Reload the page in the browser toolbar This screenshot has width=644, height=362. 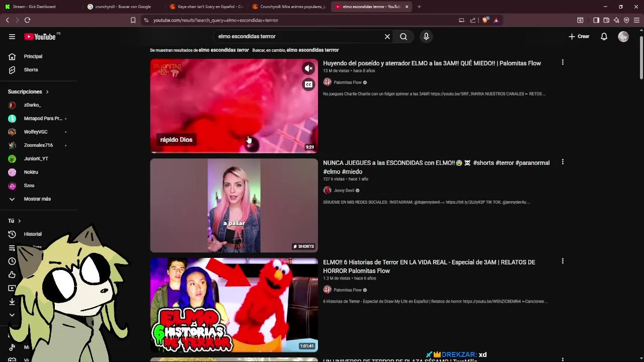point(27,20)
